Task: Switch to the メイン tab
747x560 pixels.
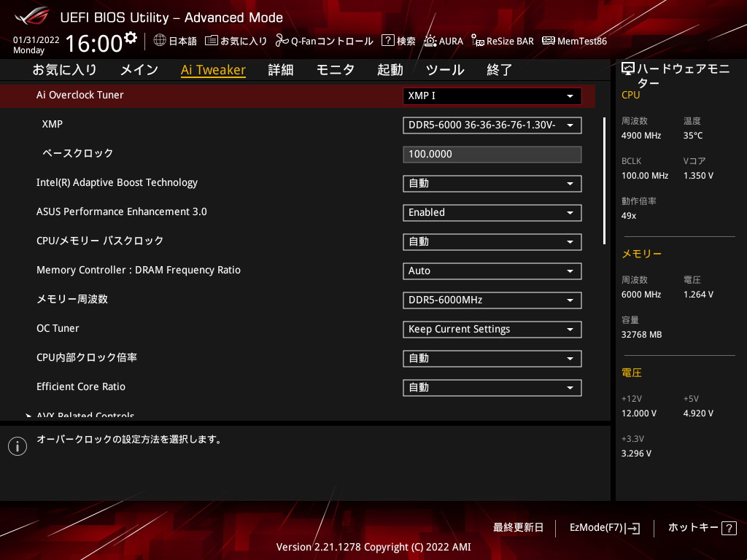Action: [139, 70]
